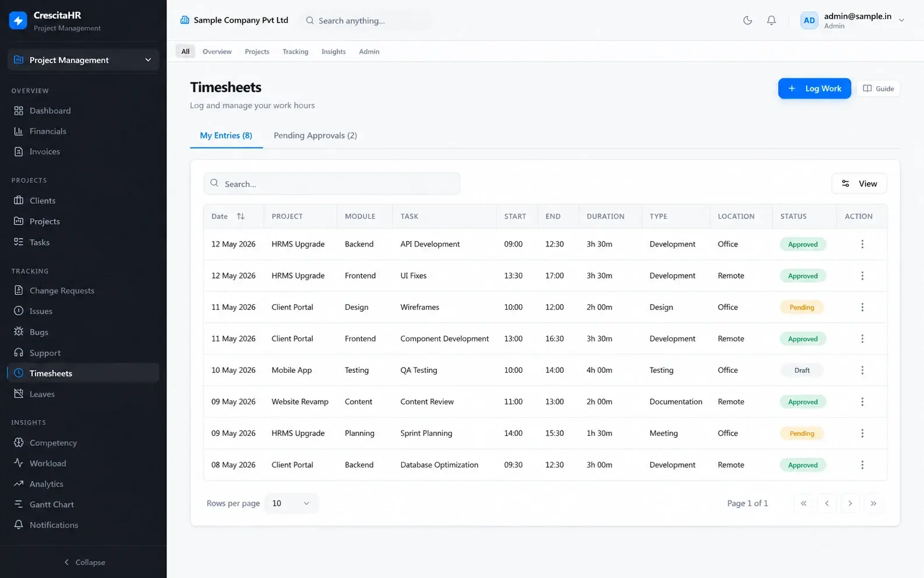Open action menu for API Development row
This screenshot has width=924, height=578.
[862, 244]
